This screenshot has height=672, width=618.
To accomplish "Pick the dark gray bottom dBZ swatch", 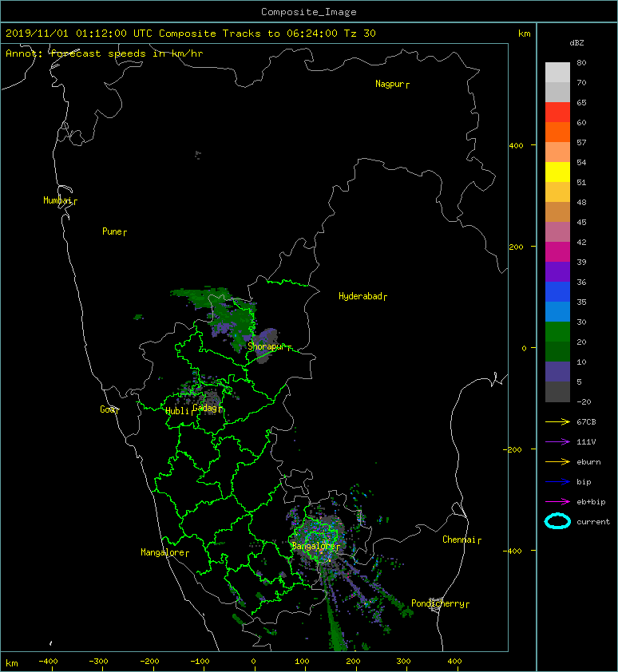I will [x=557, y=392].
